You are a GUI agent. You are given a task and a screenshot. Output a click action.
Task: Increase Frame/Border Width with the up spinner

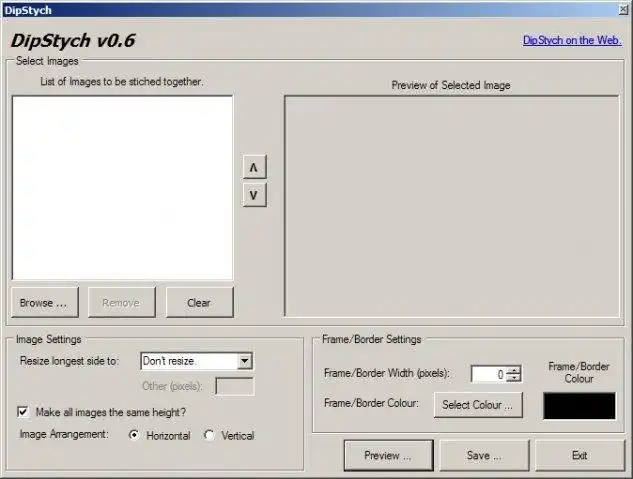coord(514,370)
